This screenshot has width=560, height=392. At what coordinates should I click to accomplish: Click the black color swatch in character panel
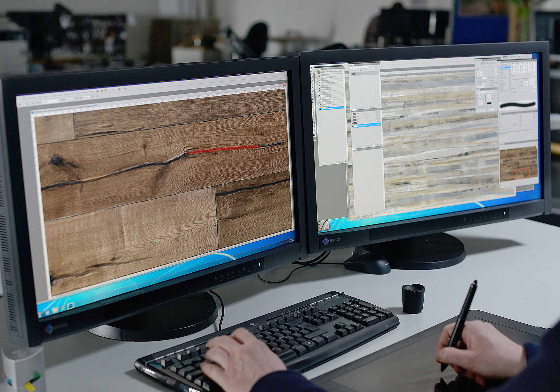click(x=489, y=103)
